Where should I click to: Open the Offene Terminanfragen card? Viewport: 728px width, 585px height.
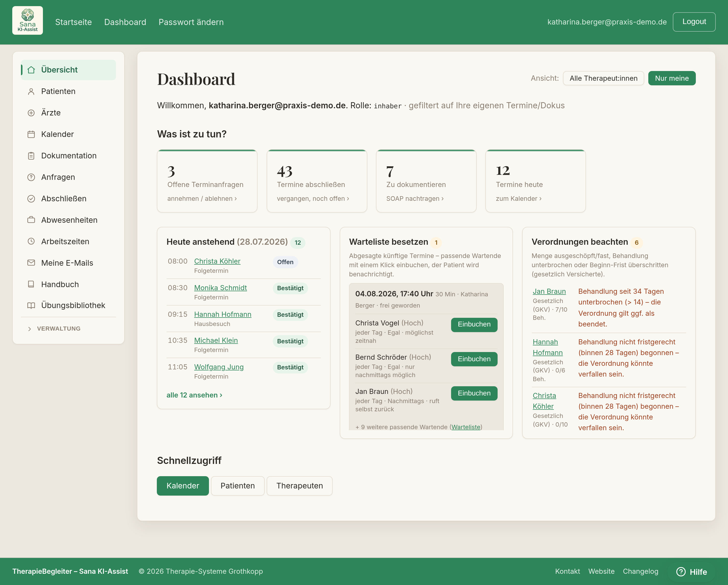[x=207, y=181]
